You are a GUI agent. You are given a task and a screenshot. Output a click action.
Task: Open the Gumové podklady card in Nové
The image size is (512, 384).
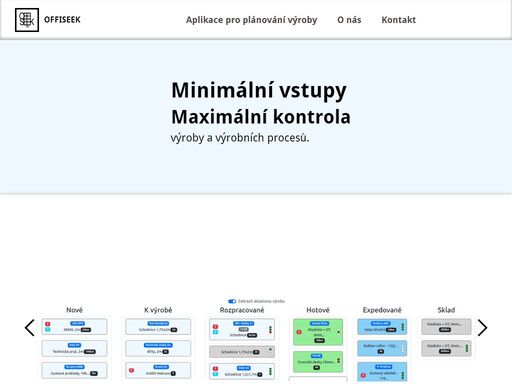point(74,370)
